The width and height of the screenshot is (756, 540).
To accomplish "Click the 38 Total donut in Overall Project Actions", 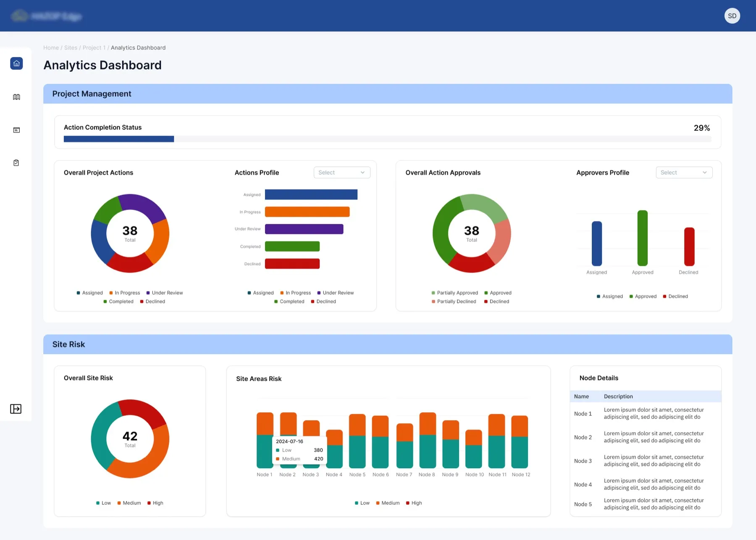I will [x=130, y=233].
